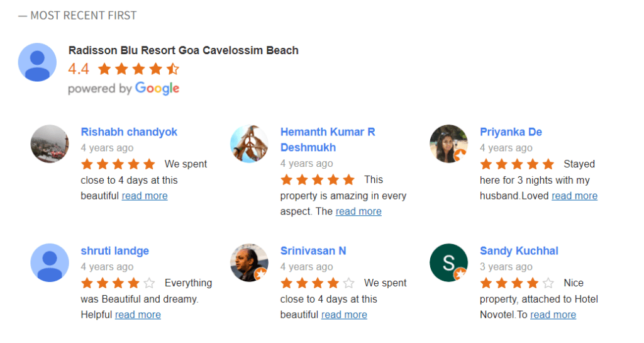Expand Rishabh chandyok's review with read more
644x343 pixels.
[x=145, y=196]
